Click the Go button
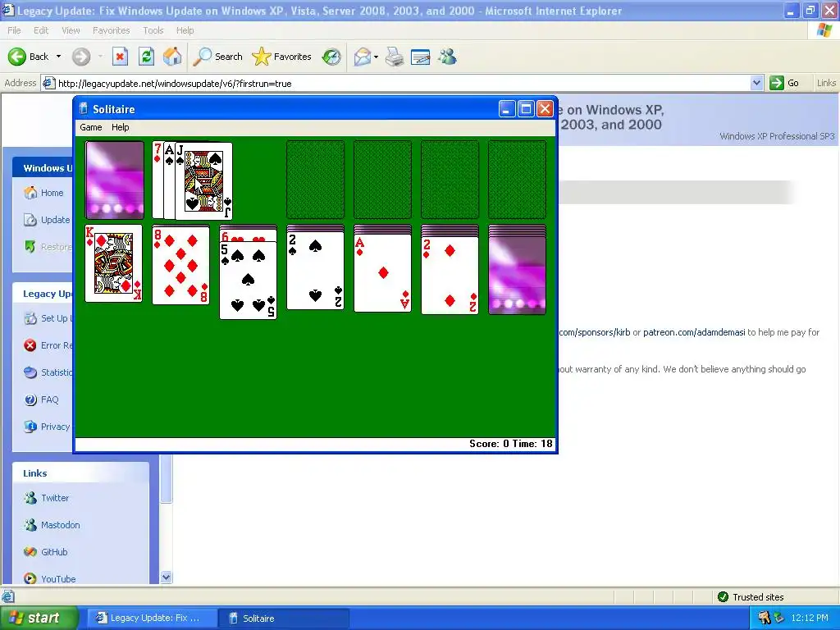840x630 pixels. (x=785, y=83)
